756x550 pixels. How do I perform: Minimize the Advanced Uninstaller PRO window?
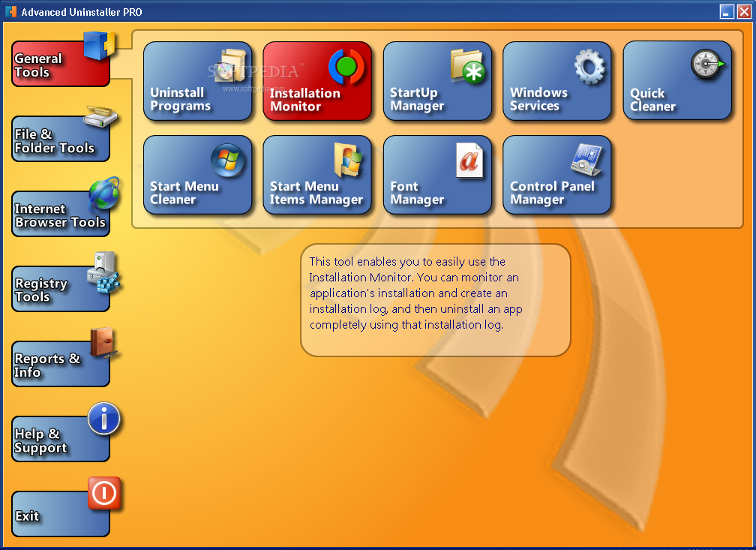727,11
